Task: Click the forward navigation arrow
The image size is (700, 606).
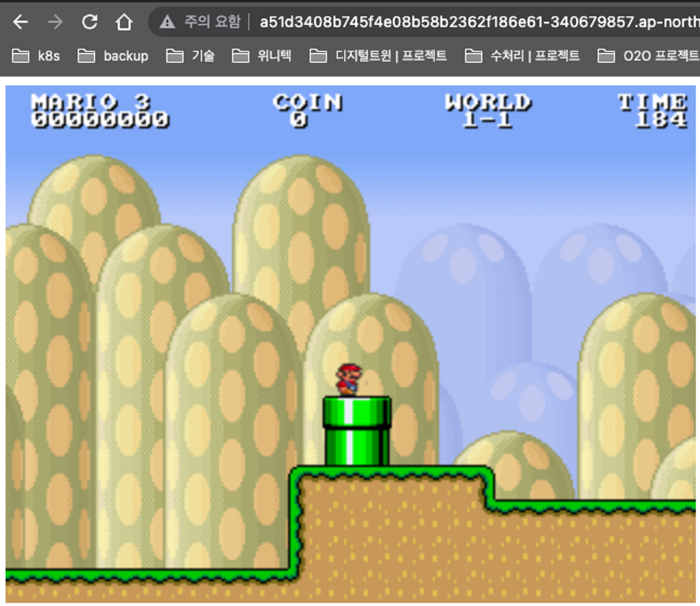Action: [55, 22]
